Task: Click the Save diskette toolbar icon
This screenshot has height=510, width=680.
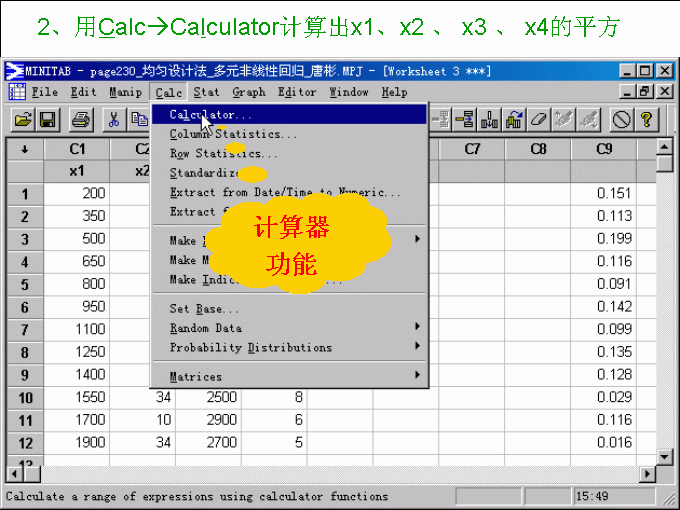Action: click(46, 120)
